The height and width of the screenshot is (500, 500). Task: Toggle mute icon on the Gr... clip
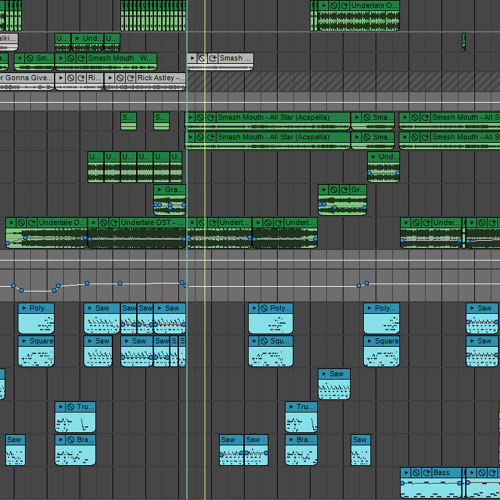334,190
